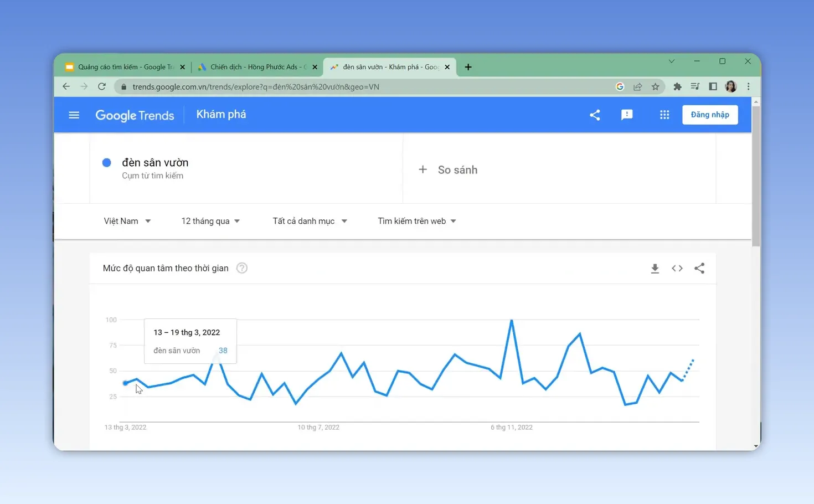Open the Chrome profile avatar
The image size is (814, 504).
point(731,86)
